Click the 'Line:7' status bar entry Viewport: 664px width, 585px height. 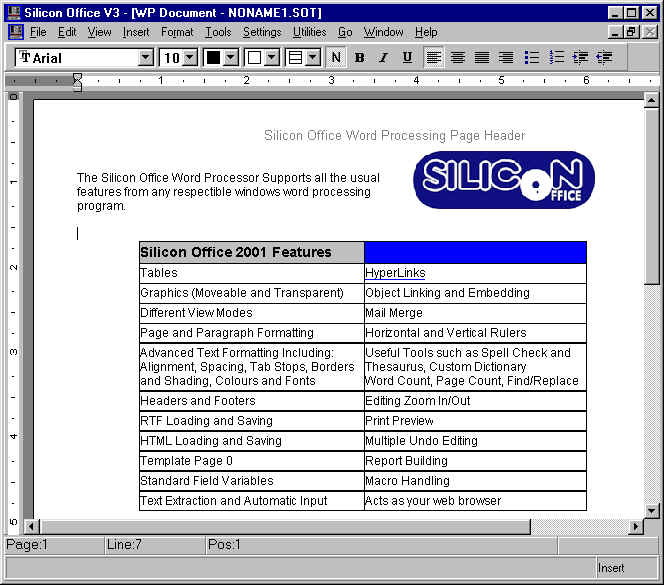point(155,545)
